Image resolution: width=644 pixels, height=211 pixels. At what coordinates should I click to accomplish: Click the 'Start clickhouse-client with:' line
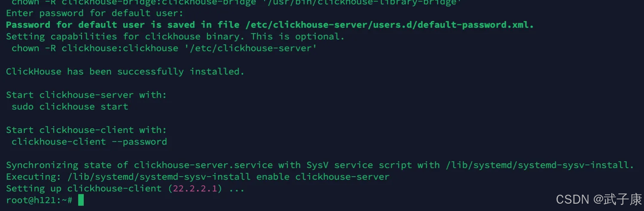pos(86,130)
